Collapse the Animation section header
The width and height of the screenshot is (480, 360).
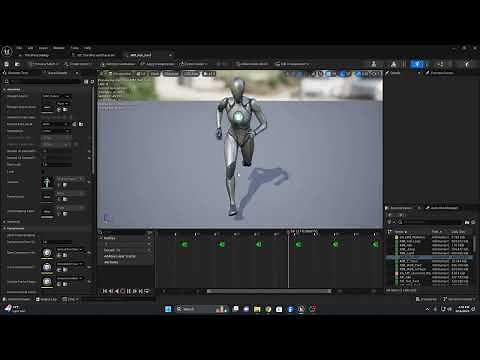[x=13, y=89]
